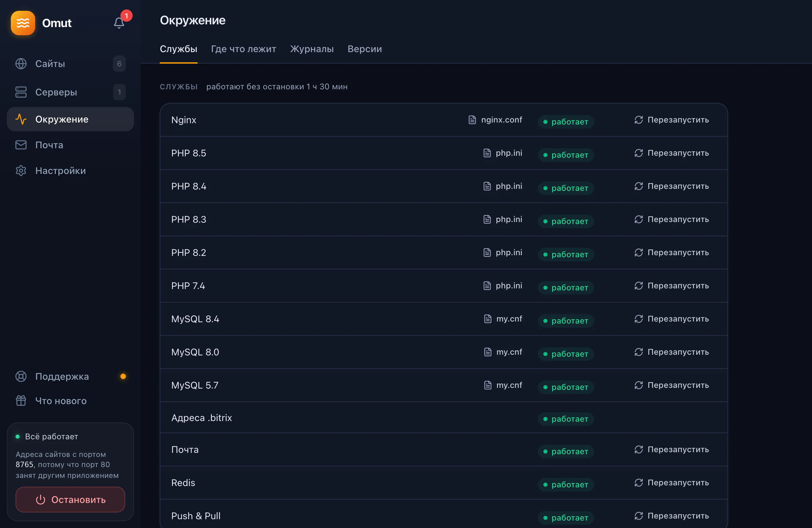The width and height of the screenshot is (812, 528).
Task: Click the Сайты label in the sidebar
Action: [50, 64]
